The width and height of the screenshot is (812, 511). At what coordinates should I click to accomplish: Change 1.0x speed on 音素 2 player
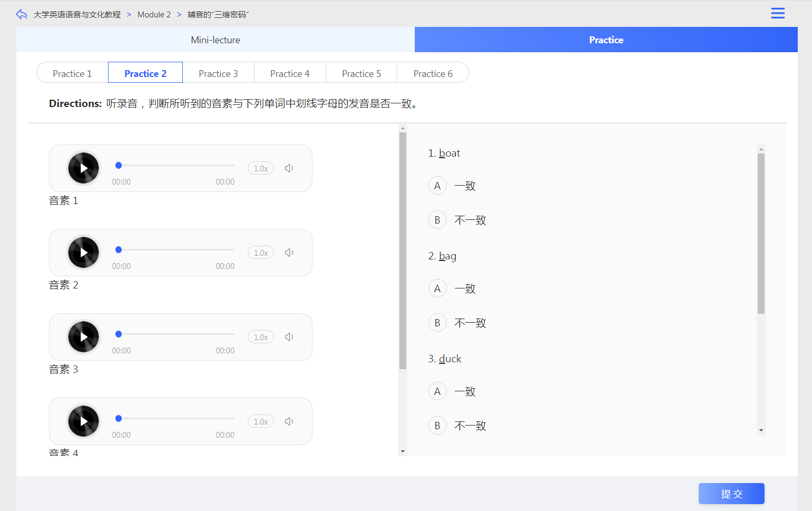click(261, 253)
